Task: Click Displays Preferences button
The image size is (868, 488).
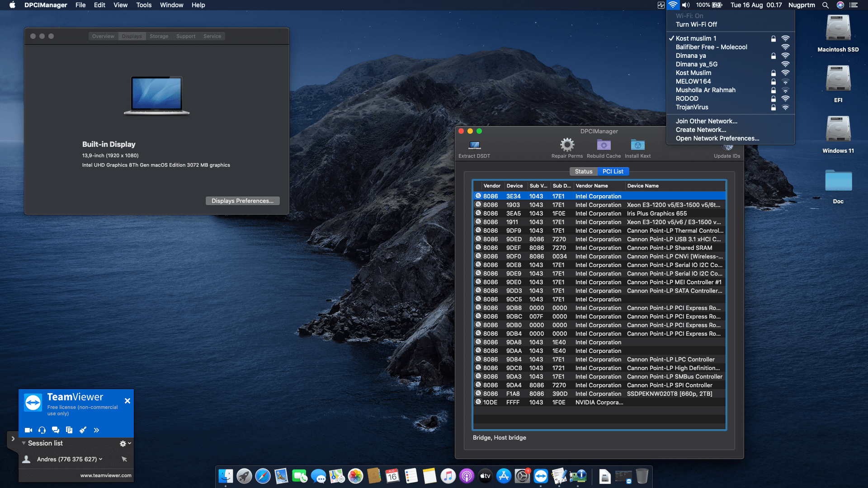Action: tap(243, 201)
